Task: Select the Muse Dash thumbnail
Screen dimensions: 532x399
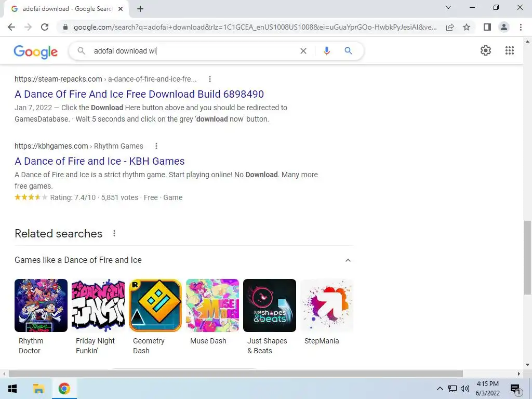Action: point(212,305)
